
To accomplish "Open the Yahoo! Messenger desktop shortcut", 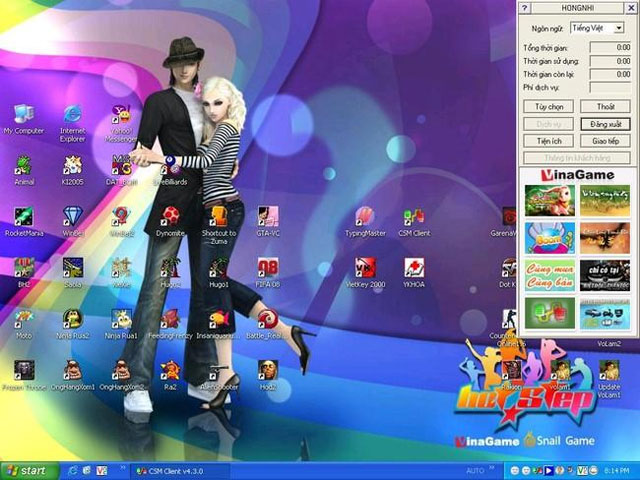I will point(121,123).
